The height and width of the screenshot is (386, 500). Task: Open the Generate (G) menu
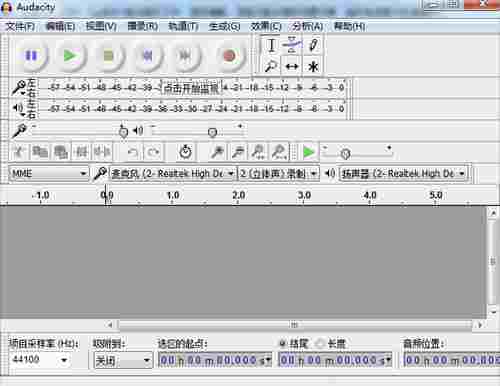point(224,26)
